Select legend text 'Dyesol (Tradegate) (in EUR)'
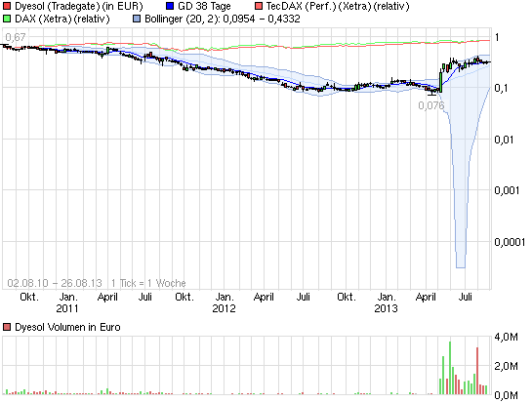532x403 pixels. click(79, 6)
